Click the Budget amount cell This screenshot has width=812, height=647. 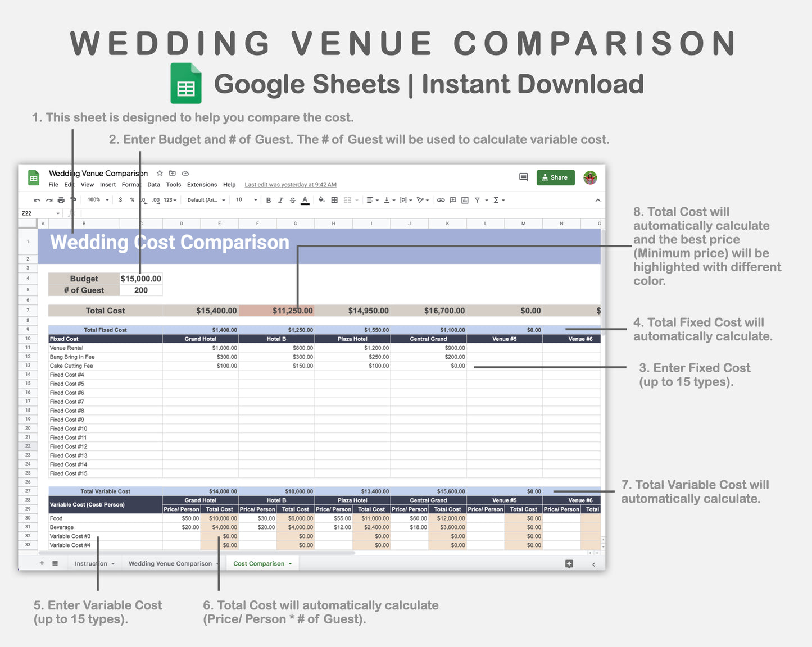point(140,279)
